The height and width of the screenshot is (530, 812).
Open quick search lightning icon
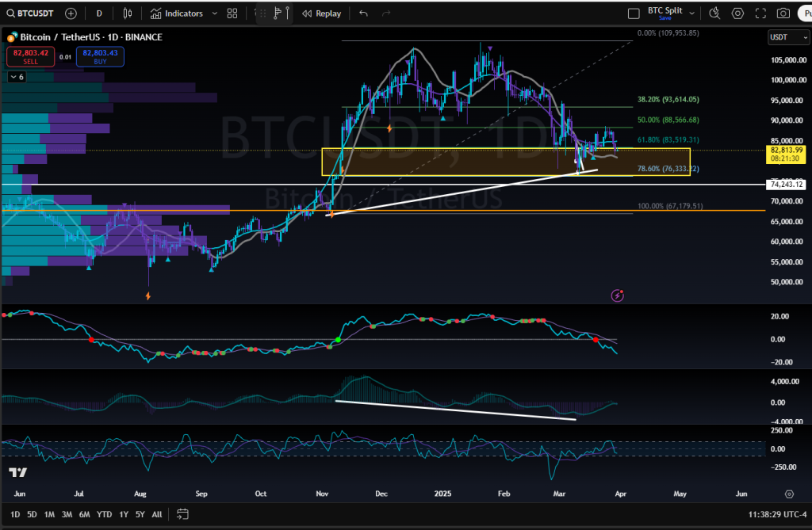point(714,13)
